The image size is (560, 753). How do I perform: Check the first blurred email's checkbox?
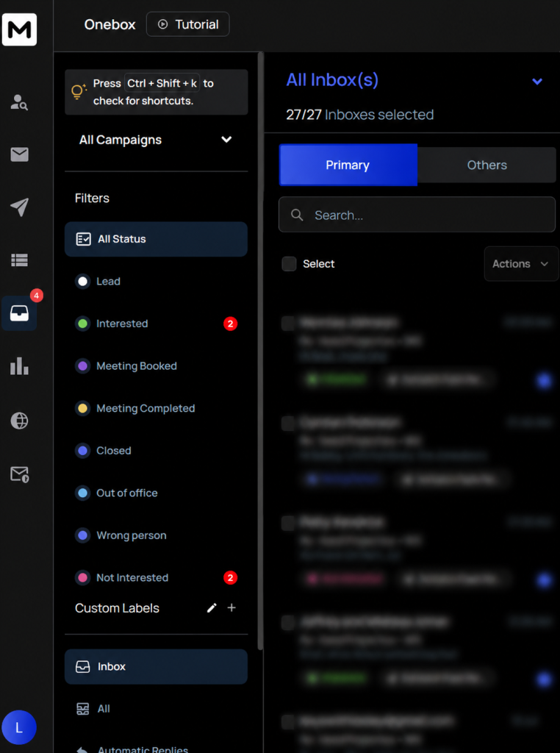(288, 324)
